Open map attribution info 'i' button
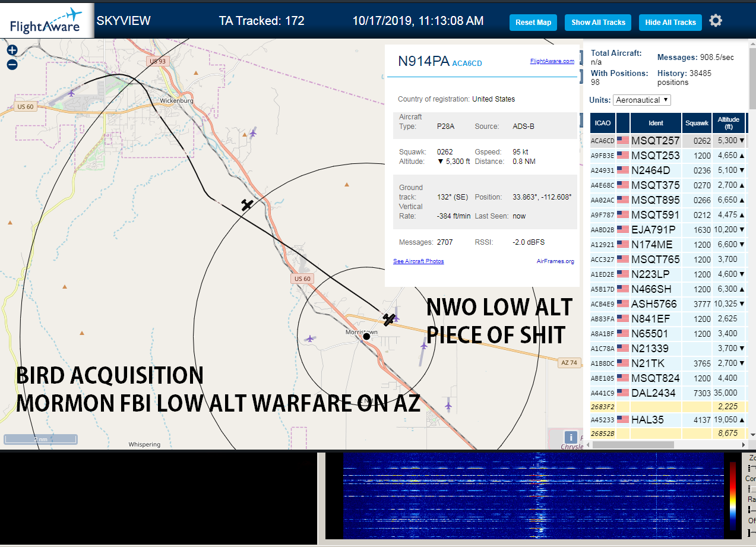 click(x=571, y=437)
